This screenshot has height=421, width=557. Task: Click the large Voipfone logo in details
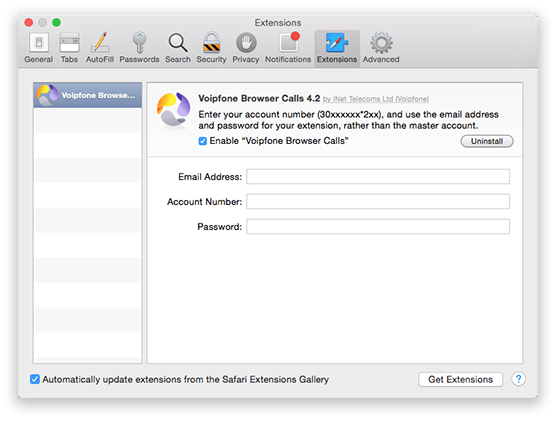pos(174,109)
